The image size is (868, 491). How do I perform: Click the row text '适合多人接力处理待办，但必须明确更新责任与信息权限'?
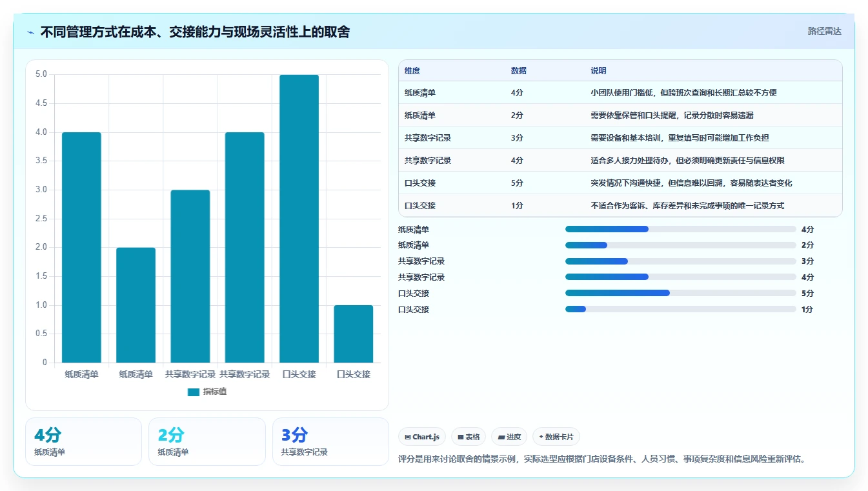pyautogui.click(x=687, y=161)
